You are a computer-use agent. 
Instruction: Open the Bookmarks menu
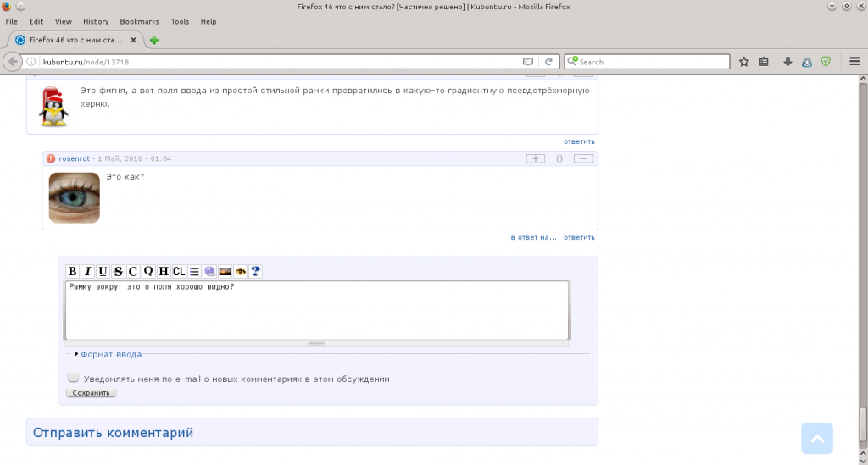coord(140,21)
